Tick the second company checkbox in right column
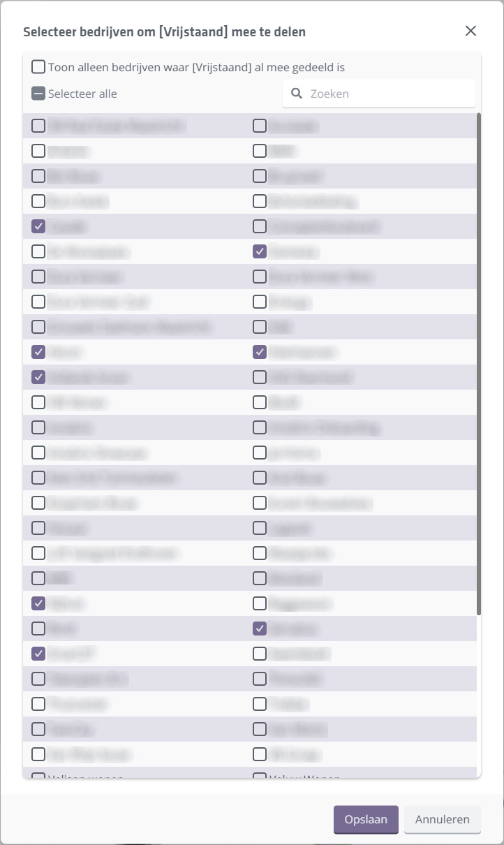Image resolution: width=504 pixels, height=845 pixels. (x=260, y=151)
